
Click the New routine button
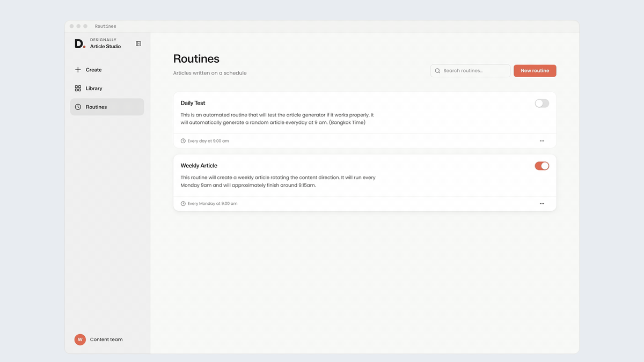point(535,71)
